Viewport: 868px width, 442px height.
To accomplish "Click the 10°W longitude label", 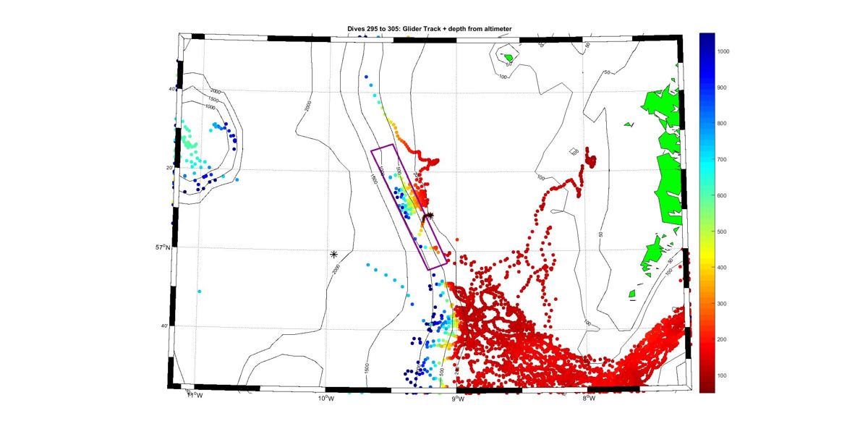I will pyautogui.click(x=325, y=398).
